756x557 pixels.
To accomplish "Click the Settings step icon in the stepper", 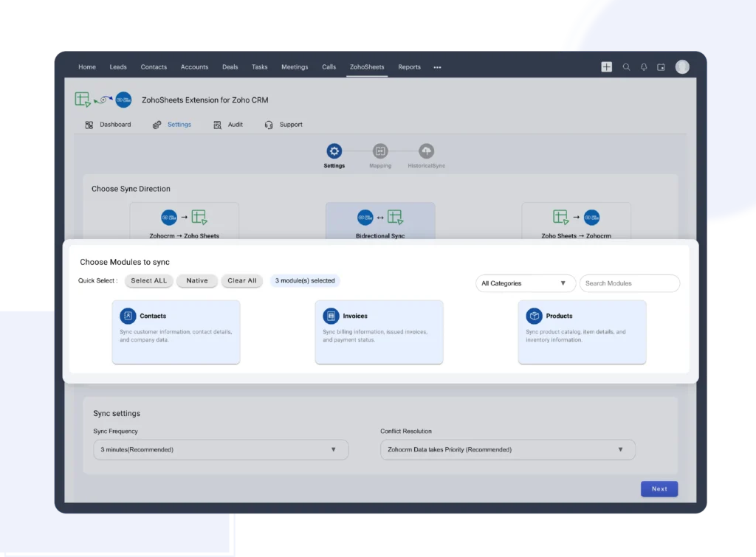I will (x=334, y=151).
